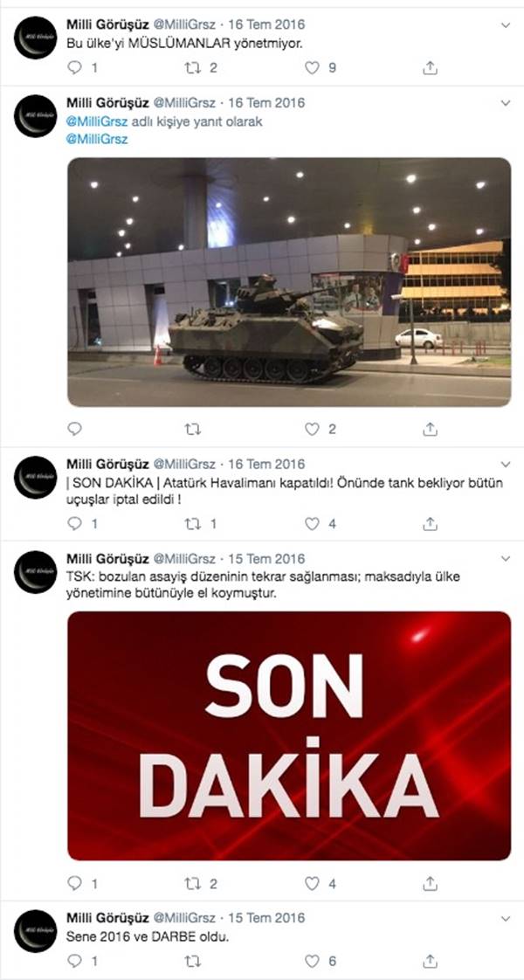
Task: Share the Atatürk Havalimanı tweet
Action: click(430, 524)
